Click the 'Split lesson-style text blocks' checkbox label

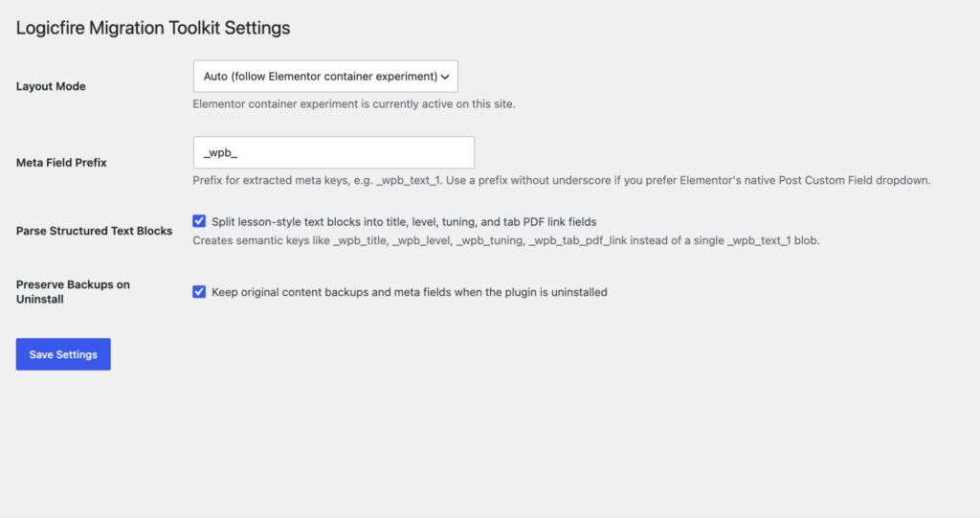pos(404,221)
